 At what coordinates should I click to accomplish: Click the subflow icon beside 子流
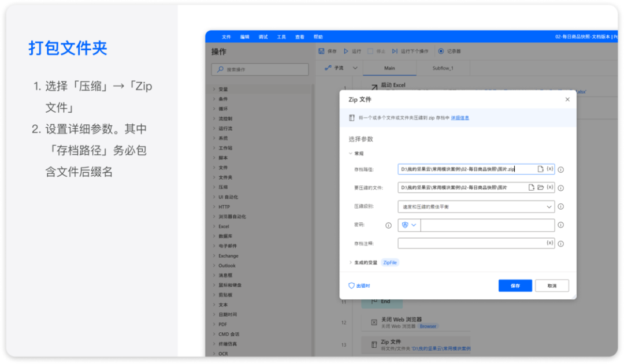[328, 68]
